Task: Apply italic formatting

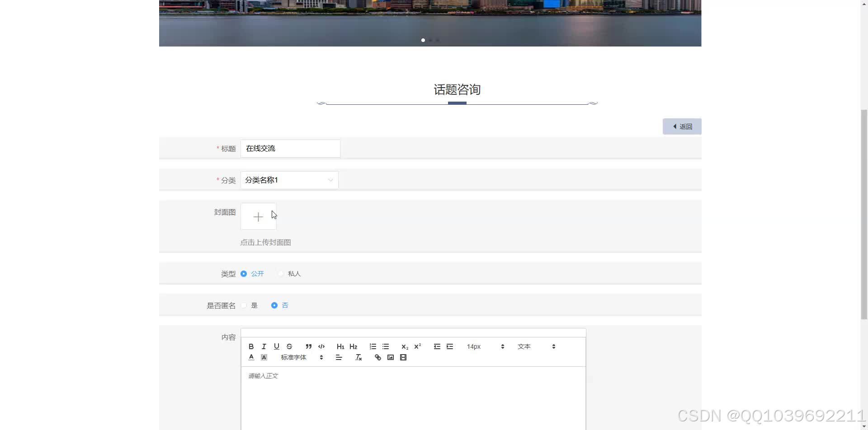Action: (264, 346)
